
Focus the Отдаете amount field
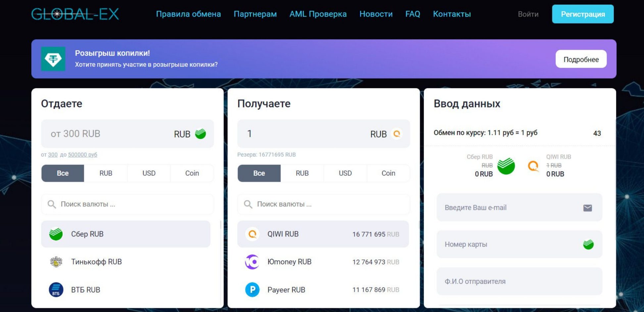pos(127,134)
